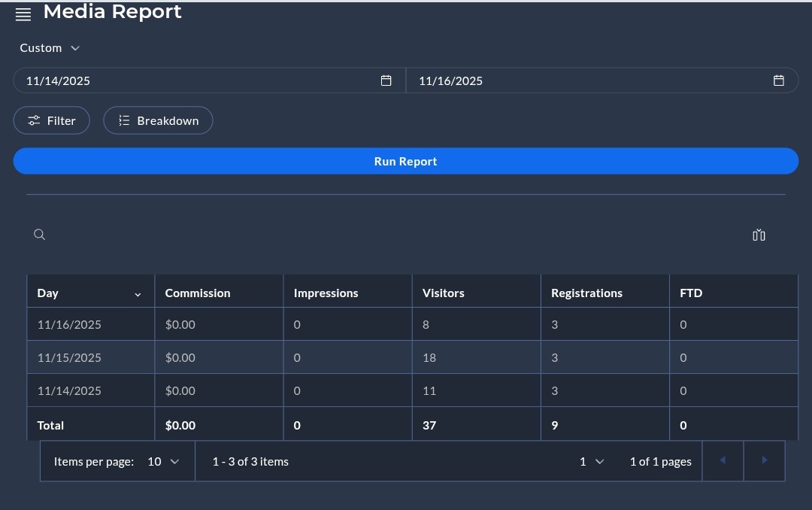
Task: Open the end date calendar picker
Action: pos(779,80)
